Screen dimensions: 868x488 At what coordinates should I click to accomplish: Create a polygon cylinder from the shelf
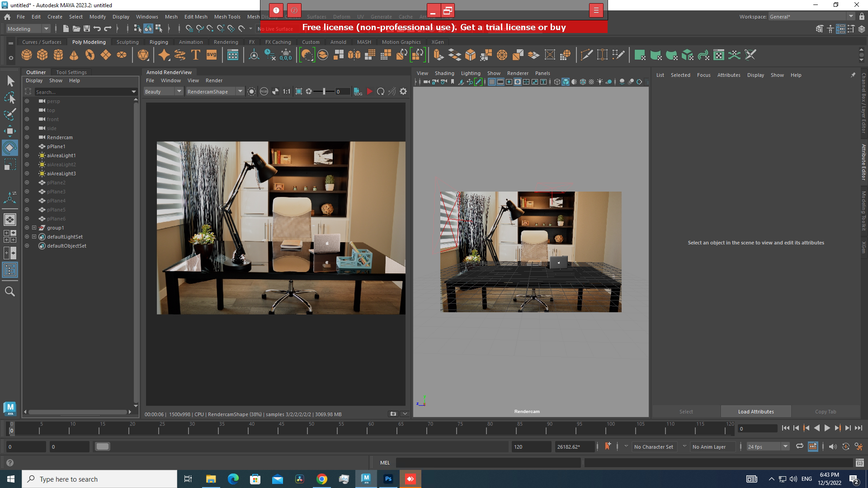[58, 55]
